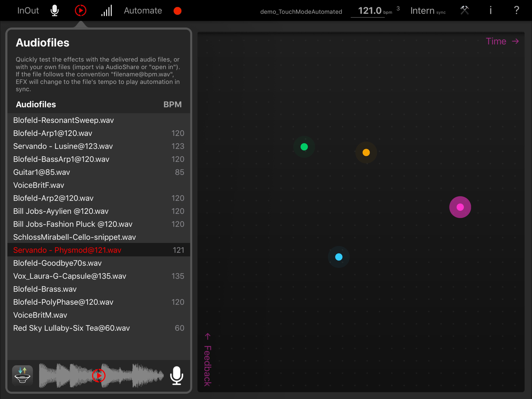The height and width of the screenshot is (399, 532).
Task: Toggle the red record button
Action: pyautogui.click(x=177, y=11)
